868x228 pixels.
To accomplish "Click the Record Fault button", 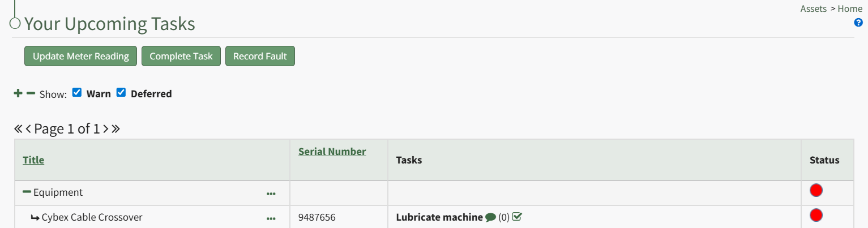I will [260, 56].
